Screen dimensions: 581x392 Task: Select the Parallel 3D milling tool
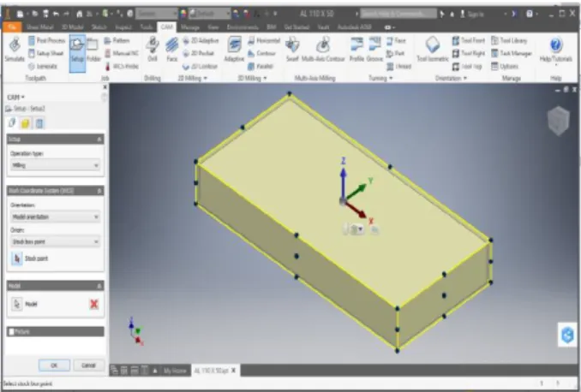coord(261,66)
